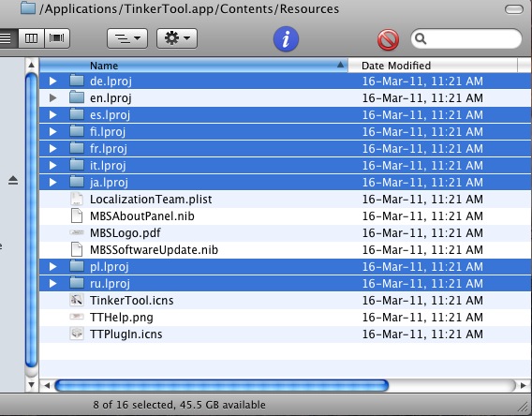Click the magnifying glass search icon

click(421, 38)
